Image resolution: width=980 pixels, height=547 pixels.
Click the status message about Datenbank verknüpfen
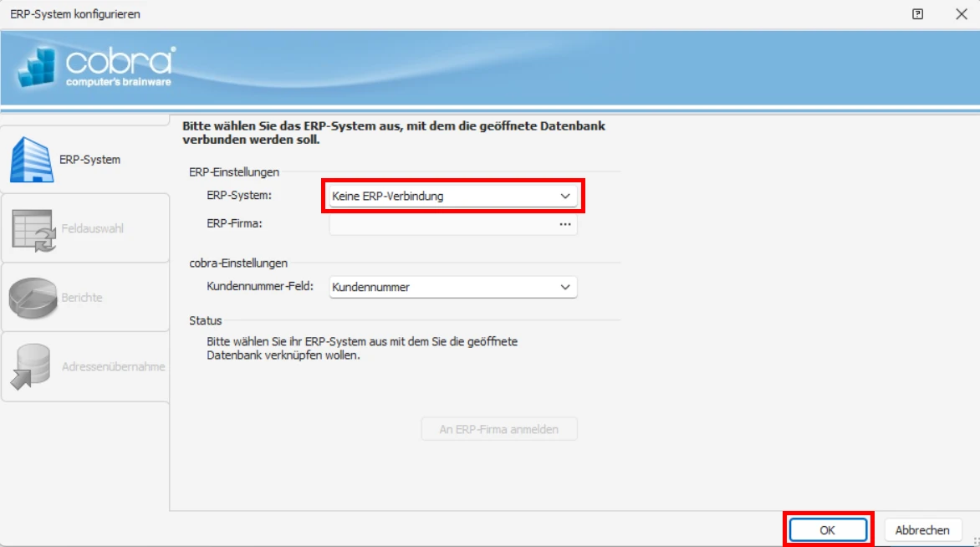pyautogui.click(x=362, y=349)
